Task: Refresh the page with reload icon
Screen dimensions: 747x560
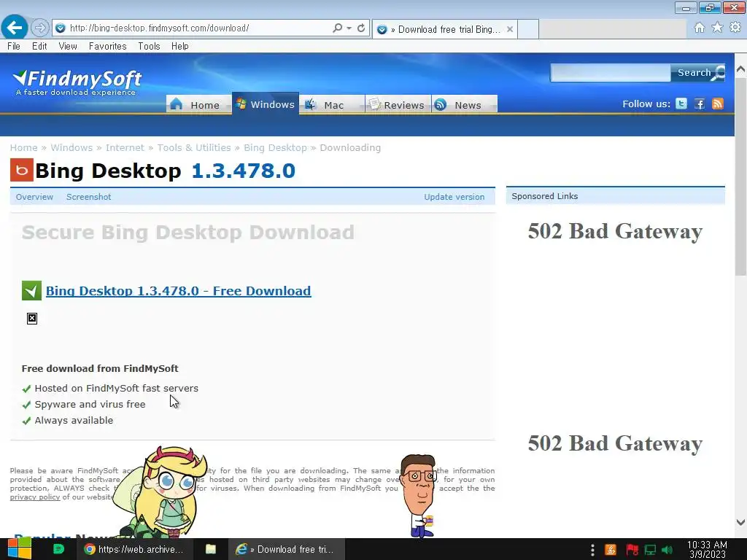Action: click(x=361, y=28)
